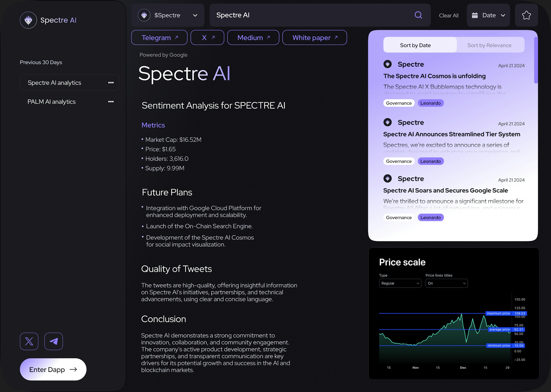Open Spectre AI Soars and Secures Google Scale
Image resolution: width=551 pixels, height=392 pixels.
pos(445,190)
